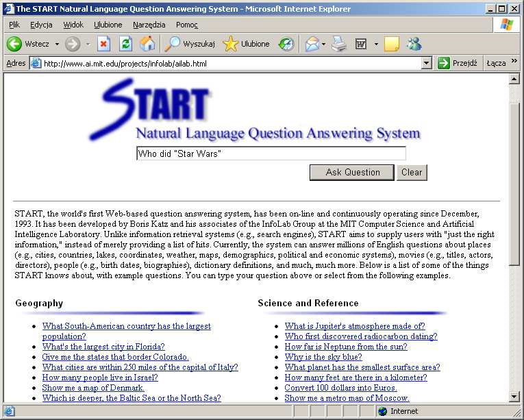The width and height of the screenshot is (524, 420).
Task: Edit page with Word icon
Action: [361, 44]
